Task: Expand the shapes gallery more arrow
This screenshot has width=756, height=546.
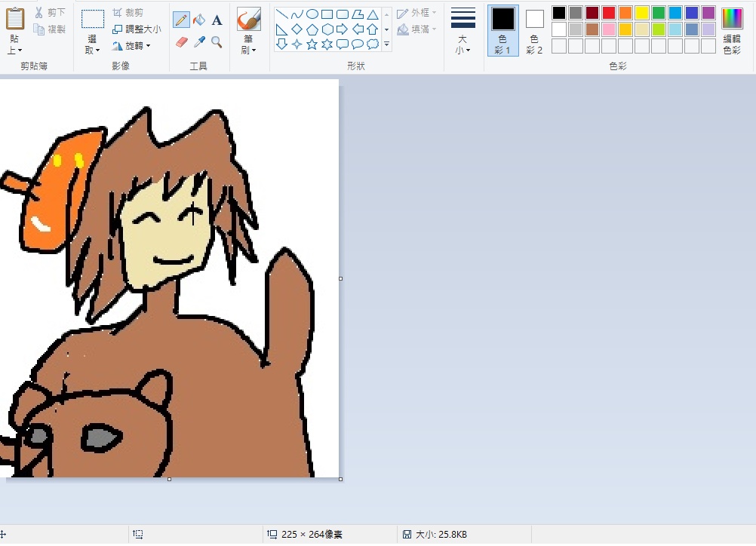Action: pyautogui.click(x=387, y=44)
